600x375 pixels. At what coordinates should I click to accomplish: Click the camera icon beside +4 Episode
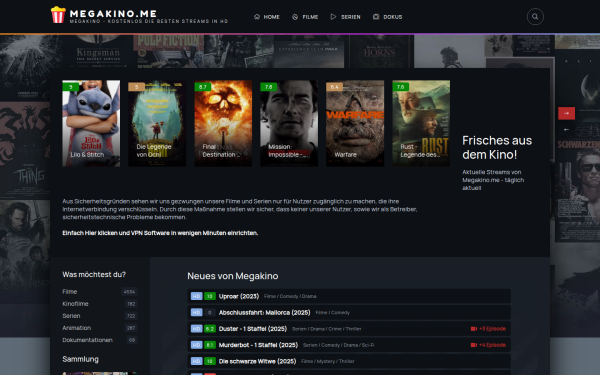474,345
